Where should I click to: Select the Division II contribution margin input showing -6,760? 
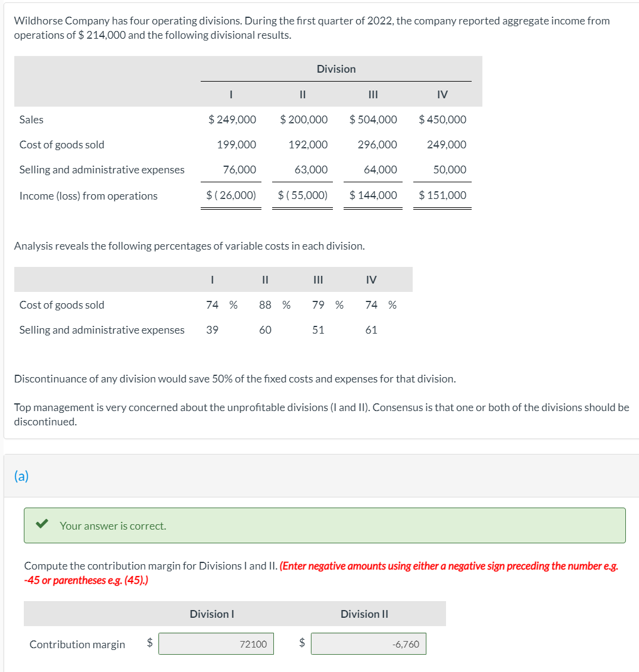(x=368, y=643)
